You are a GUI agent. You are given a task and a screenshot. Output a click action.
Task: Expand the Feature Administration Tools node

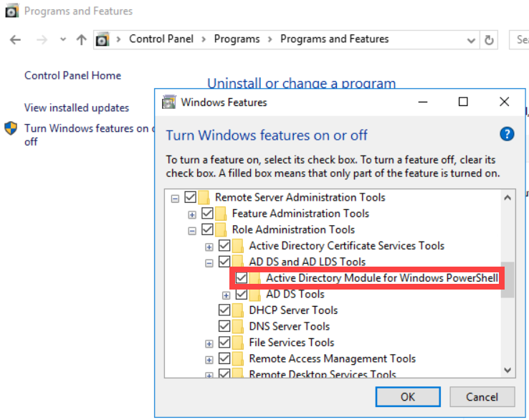coord(192,214)
